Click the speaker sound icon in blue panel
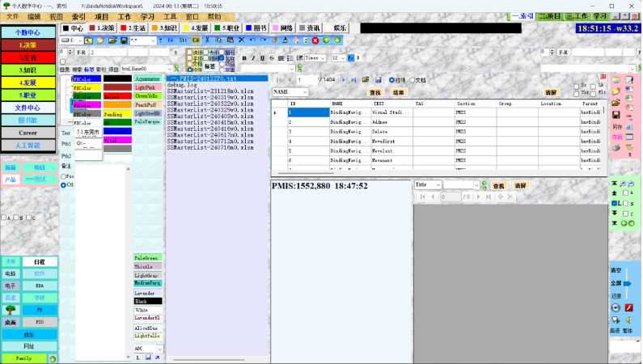Screen dimensions: 643x364 628,320
